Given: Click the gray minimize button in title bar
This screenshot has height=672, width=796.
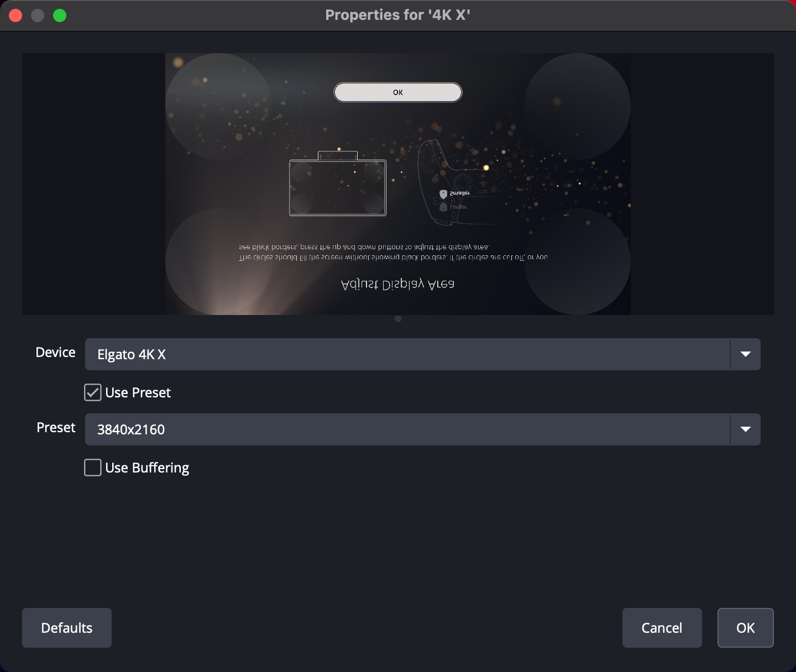Looking at the screenshot, I should (38, 15).
